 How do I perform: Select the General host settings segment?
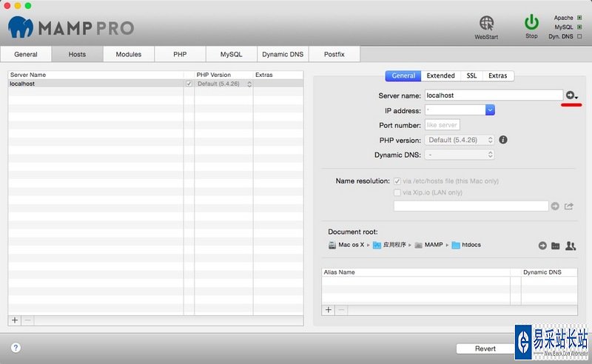tap(403, 75)
